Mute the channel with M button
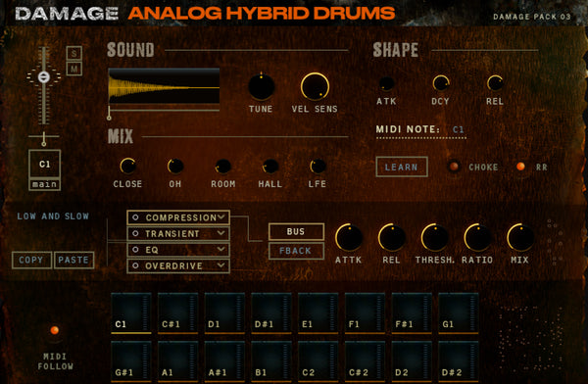 74,69
